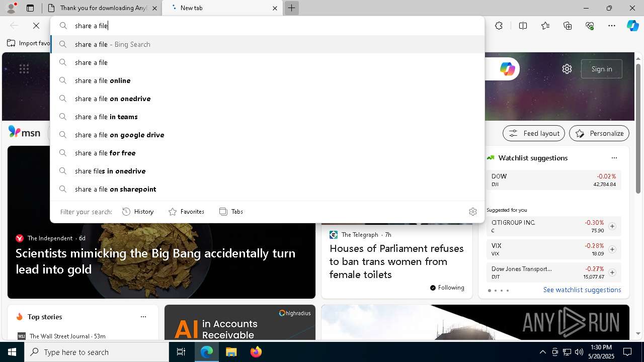Select 'share a file on sharepoint' suggestion

click(268, 189)
